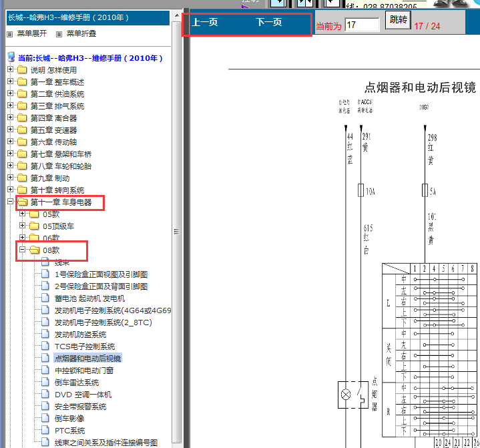
Task: Click folder icon of 05顶级车
Action: coord(34,226)
